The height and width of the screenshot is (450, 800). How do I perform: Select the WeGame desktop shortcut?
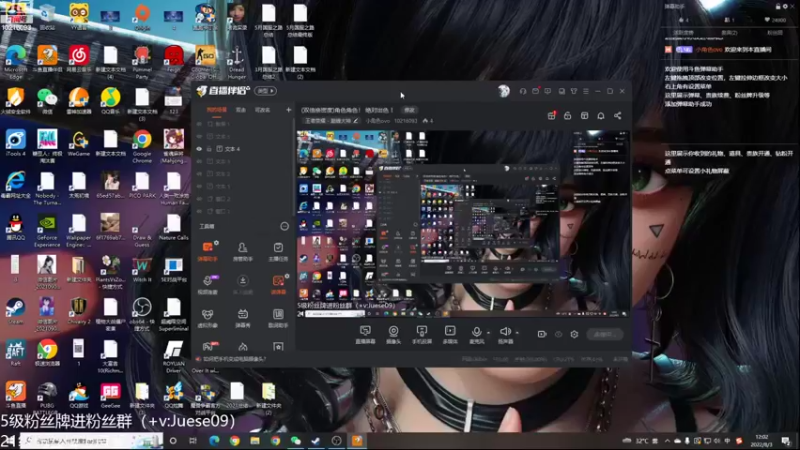click(79, 143)
